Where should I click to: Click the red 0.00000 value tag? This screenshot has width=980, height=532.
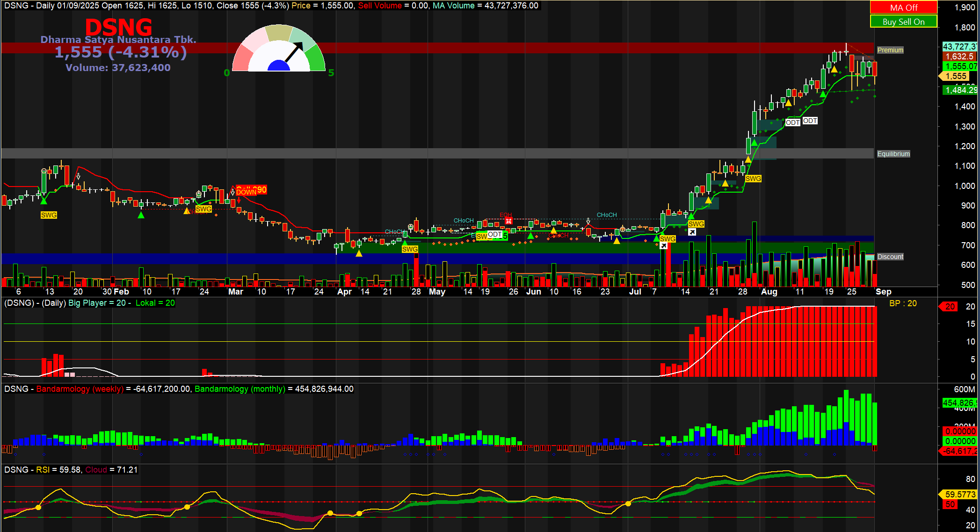[x=959, y=431]
